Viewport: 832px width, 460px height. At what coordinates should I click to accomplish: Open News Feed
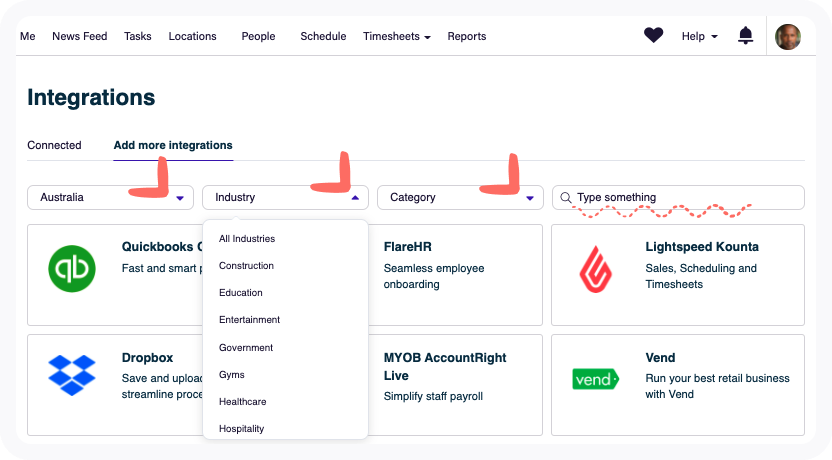[80, 36]
